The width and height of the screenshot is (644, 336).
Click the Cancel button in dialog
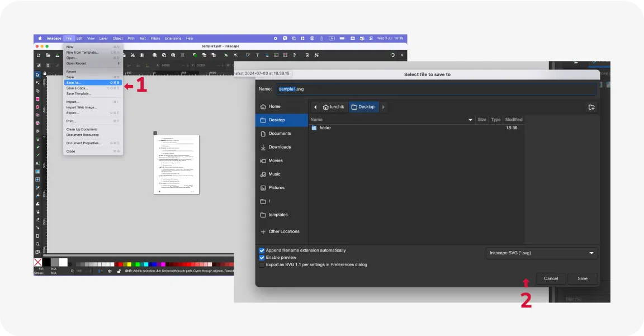coord(551,278)
